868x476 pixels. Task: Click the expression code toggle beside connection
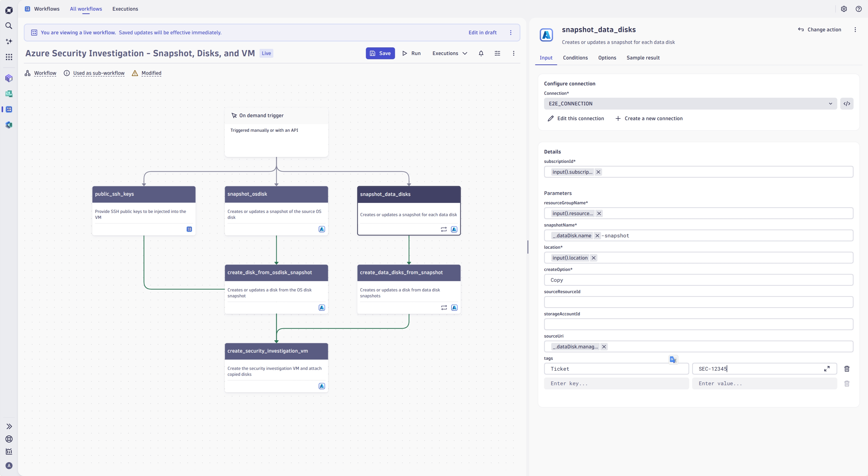pos(847,104)
